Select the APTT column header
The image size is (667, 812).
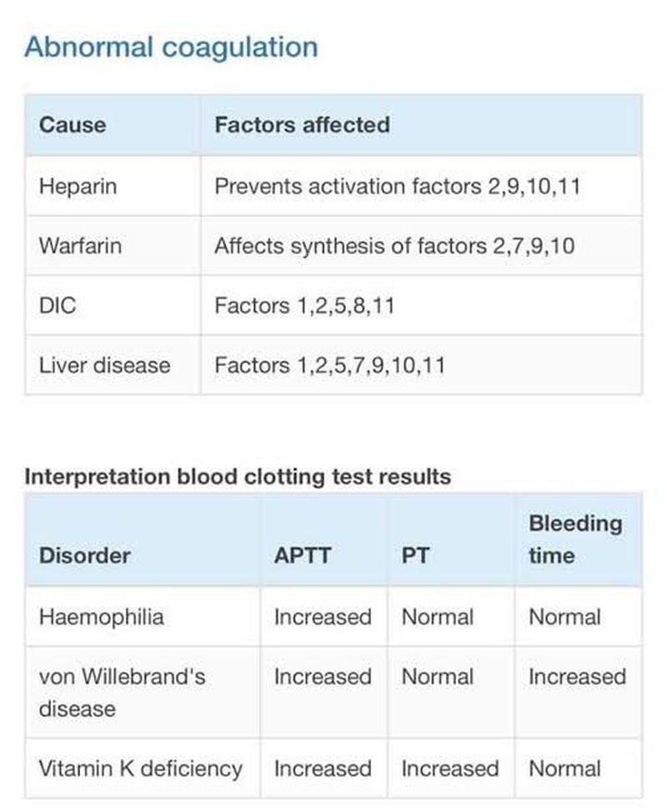[302, 555]
